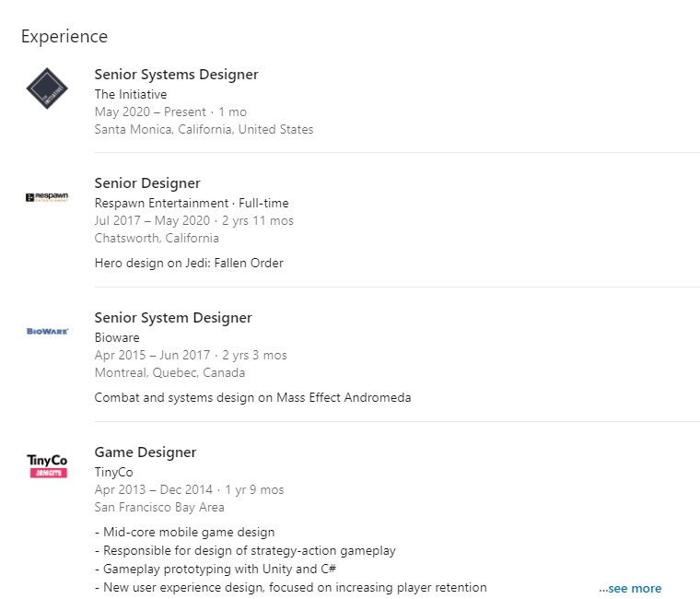Select the TinyCo company name text
This screenshot has width=700, height=599.
click(113, 472)
